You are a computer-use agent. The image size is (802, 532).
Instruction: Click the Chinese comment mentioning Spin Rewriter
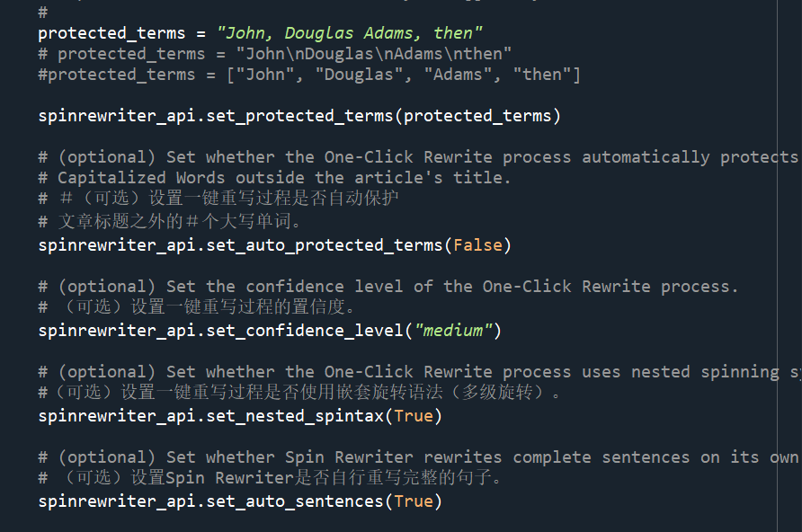[270, 478]
